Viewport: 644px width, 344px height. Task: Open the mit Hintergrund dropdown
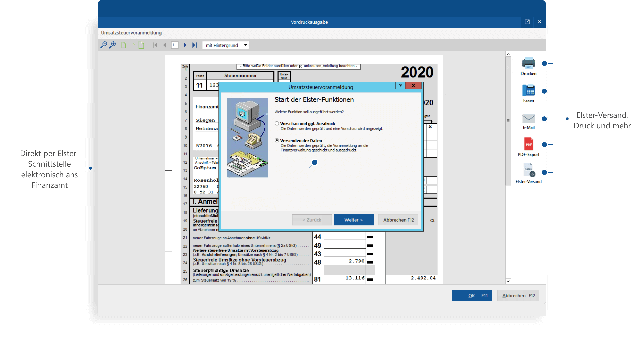tap(225, 45)
